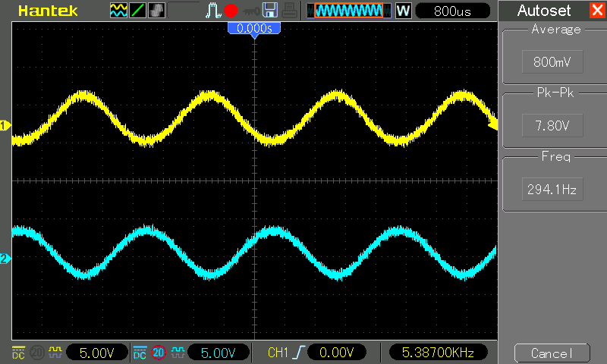Click the printer icon in top bar
The height and width of the screenshot is (364, 607).
[289, 10]
